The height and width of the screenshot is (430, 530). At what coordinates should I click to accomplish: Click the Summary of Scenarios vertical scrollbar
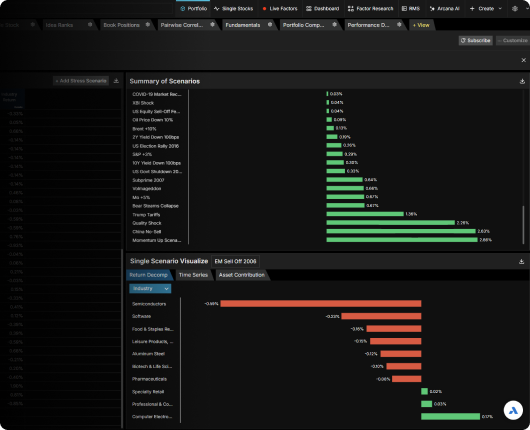point(523,224)
